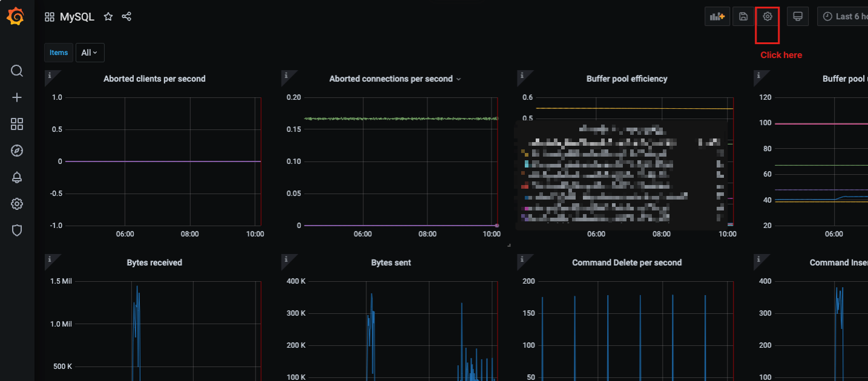
Task: Toggle cycle view mode monitor icon
Action: pos(798,17)
